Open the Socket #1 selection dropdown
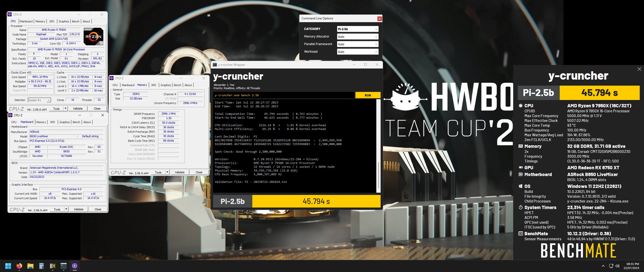 [39, 100]
